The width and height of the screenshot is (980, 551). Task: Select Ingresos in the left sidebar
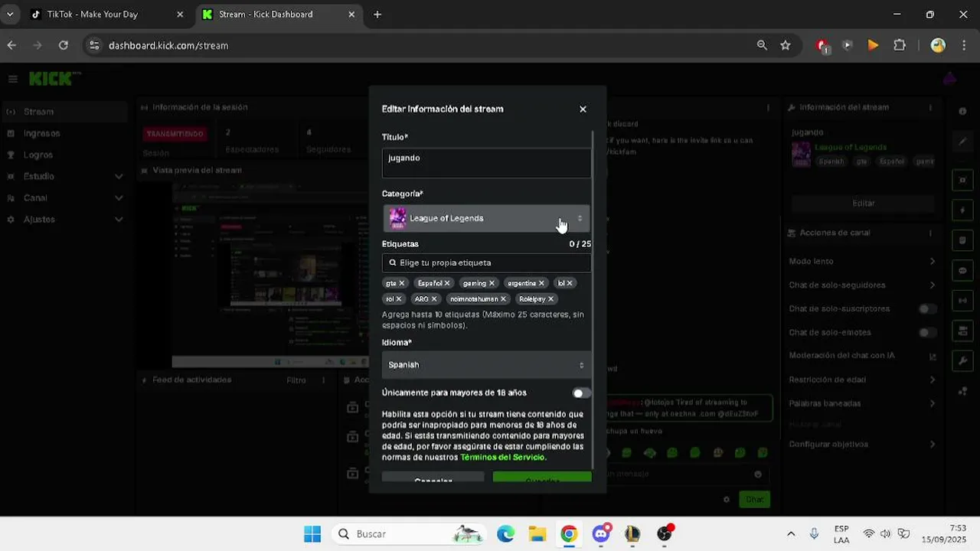coord(64,133)
